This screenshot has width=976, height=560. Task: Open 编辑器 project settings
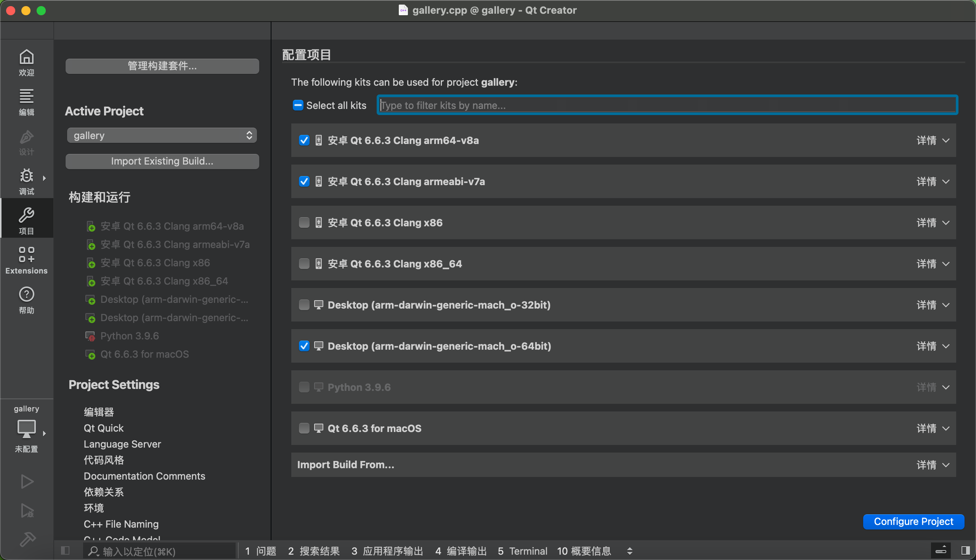(x=99, y=412)
